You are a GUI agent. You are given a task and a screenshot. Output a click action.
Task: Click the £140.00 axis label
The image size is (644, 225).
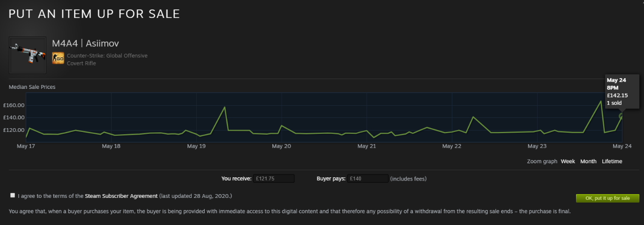tap(13, 117)
